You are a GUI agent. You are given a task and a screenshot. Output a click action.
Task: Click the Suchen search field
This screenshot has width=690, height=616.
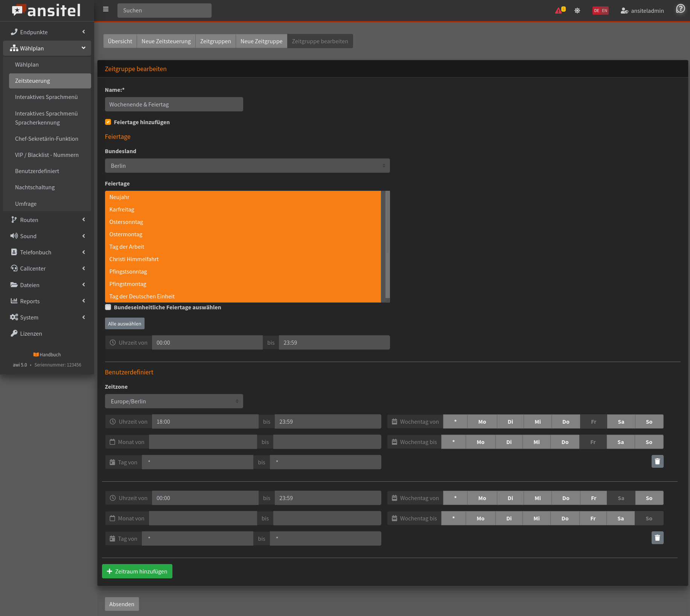(164, 11)
